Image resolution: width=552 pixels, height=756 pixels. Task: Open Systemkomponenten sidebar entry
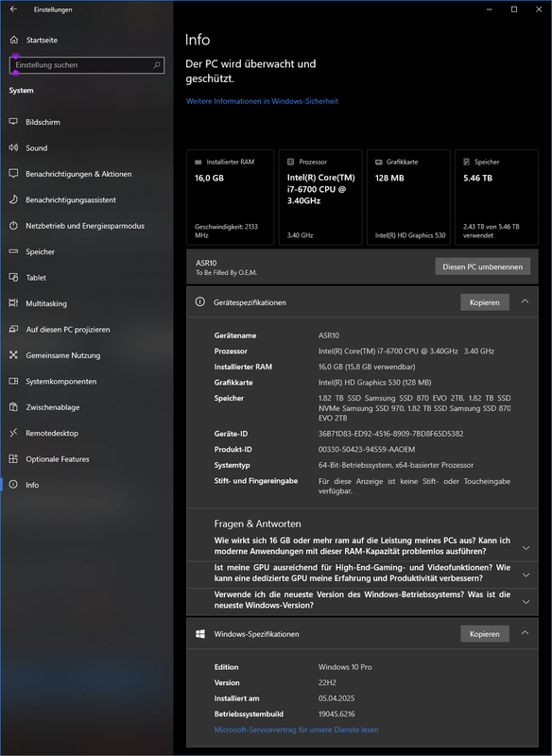[87, 382]
